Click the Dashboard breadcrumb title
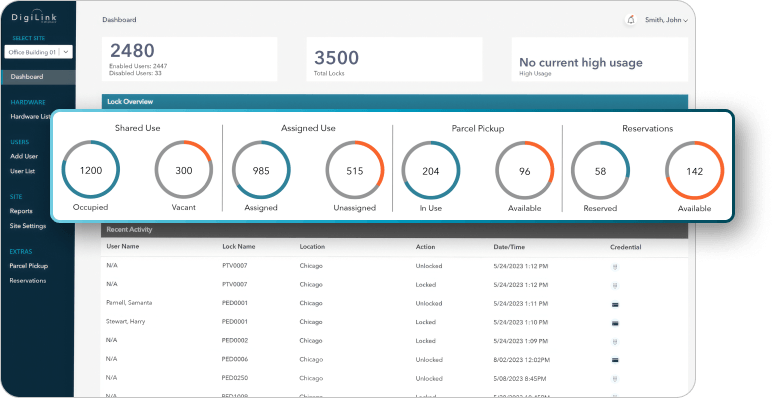Viewport: 773px width, 398px height. point(119,20)
